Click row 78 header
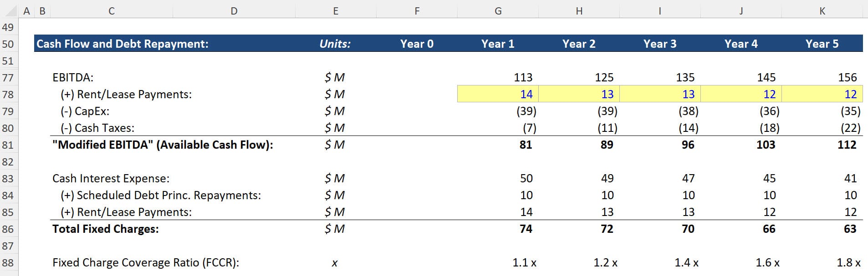This screenshot has width=868, height=276. 8,95
